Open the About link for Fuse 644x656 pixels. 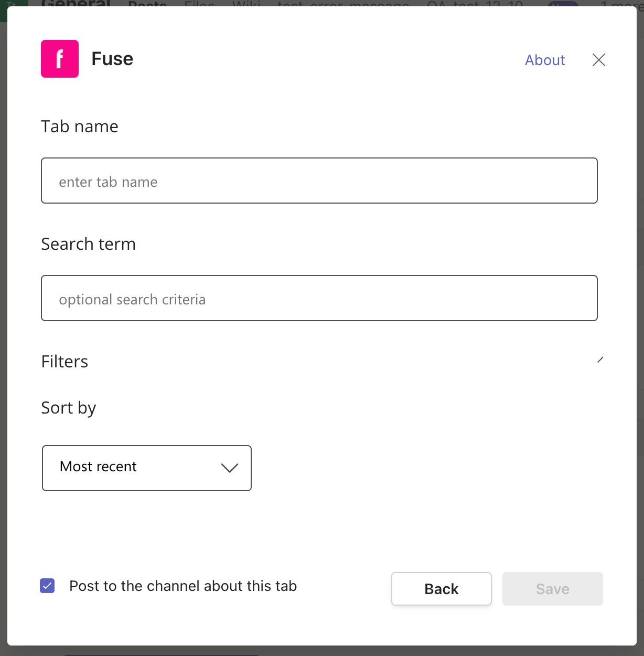[x=544, y=60]
